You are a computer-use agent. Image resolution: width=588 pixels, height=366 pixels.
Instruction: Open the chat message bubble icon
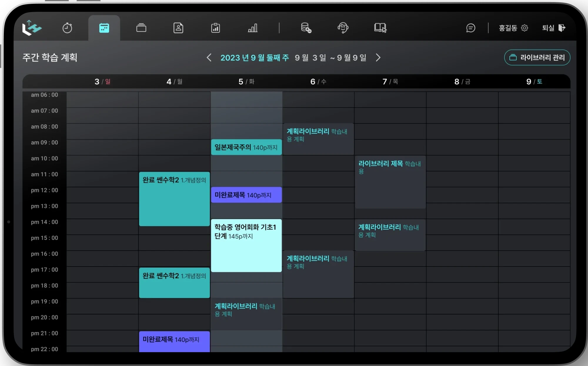(471, 28)
